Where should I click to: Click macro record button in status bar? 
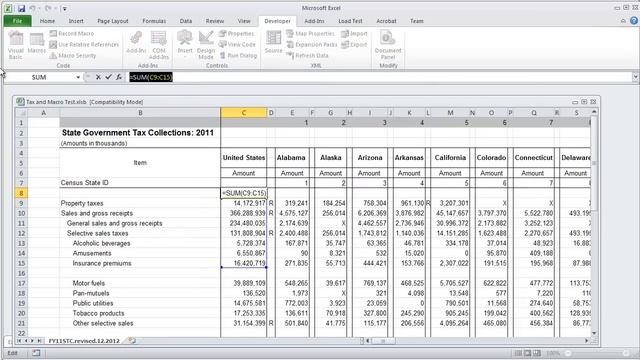pyautogui.click(x=36, y=353)
